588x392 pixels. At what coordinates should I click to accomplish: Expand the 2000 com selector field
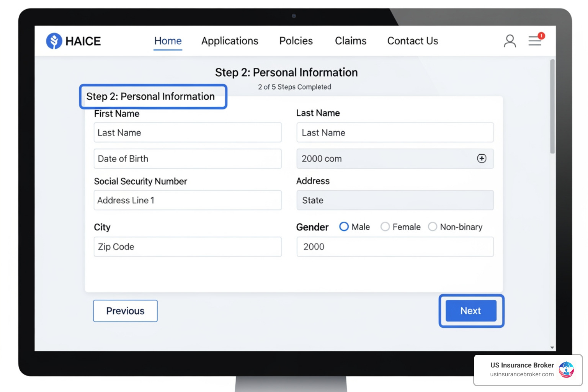(x=395, y=158)
